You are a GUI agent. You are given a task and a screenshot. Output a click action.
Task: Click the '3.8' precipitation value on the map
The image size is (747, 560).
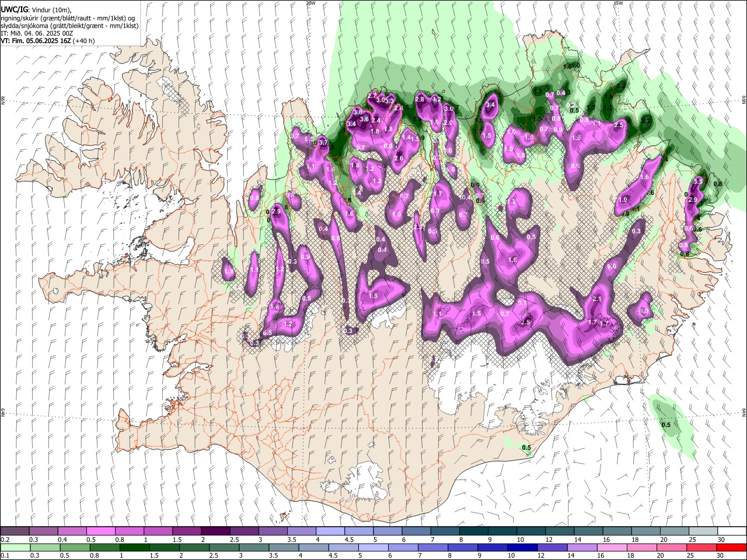tap(358, 112)
